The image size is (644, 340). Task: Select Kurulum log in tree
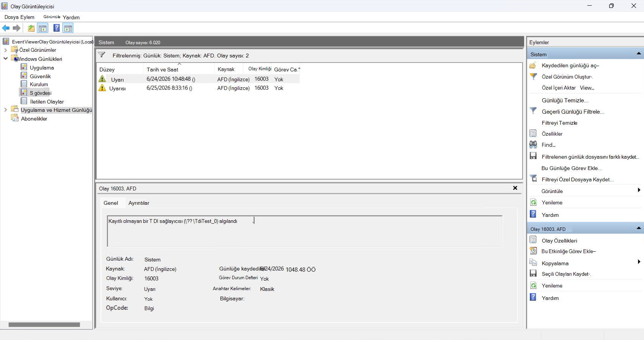tap(39, 84)
